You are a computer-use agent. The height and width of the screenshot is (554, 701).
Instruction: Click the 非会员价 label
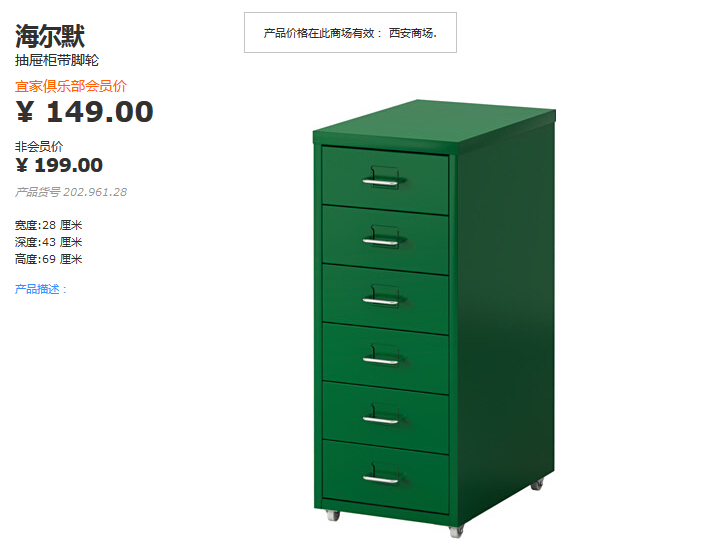(x=39, y=146)
